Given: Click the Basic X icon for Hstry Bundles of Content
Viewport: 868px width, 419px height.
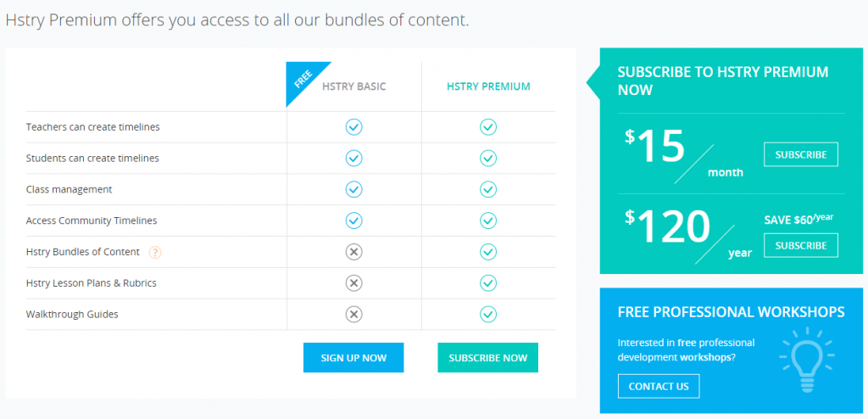Looking at the screenshot, I should 353,252.
